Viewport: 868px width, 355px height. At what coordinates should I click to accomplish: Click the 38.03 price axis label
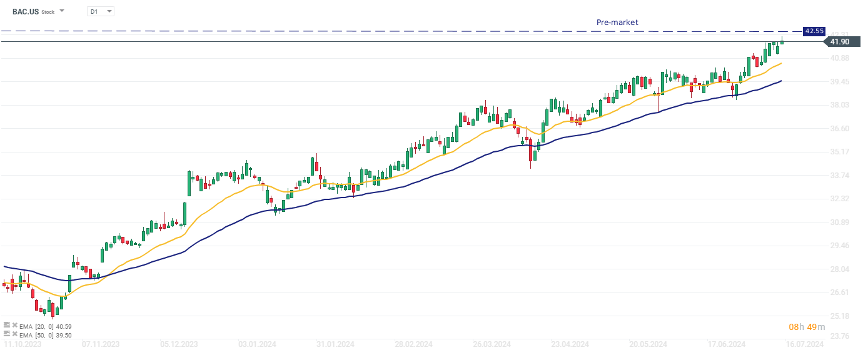click(x=839, y=105)
